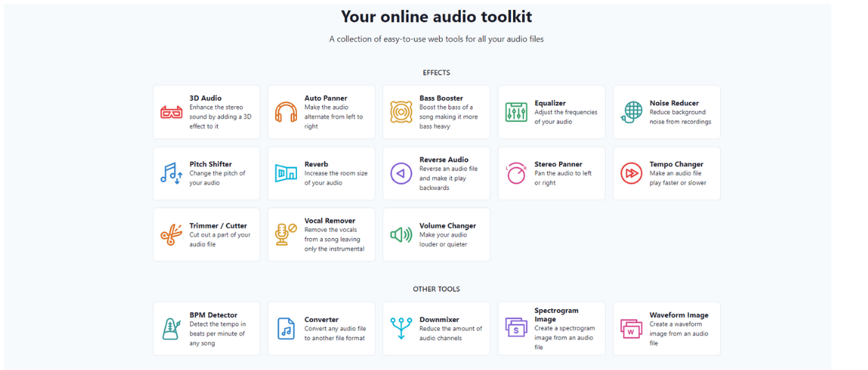Click the dial icon for Stereo Panner
Image resolution: width=868 pixels, height=370 pixels.
[x=516, y=173]
